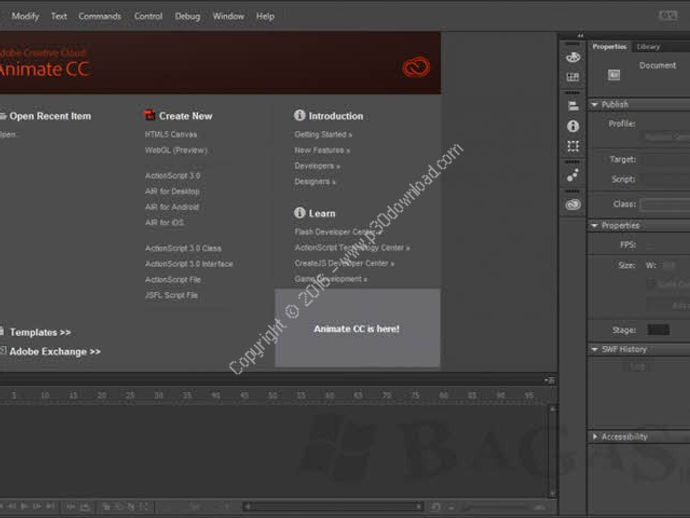This screenshot has height=518, width=690.
Task: Open the Debug menu
Action: pyautogui.click(x=187, y=16)
